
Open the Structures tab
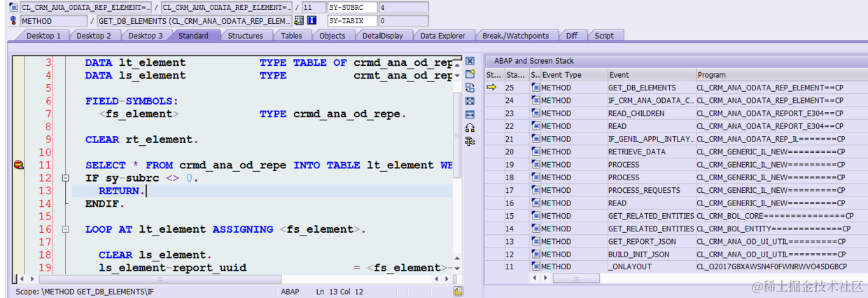pyautogui.click(x=246, y=36)
